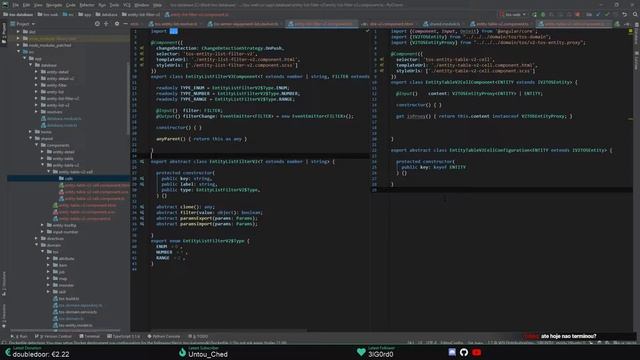Click the gutter marker beside abstract paramsImport line
Viewport: 640px width, 360px height.
142,224
